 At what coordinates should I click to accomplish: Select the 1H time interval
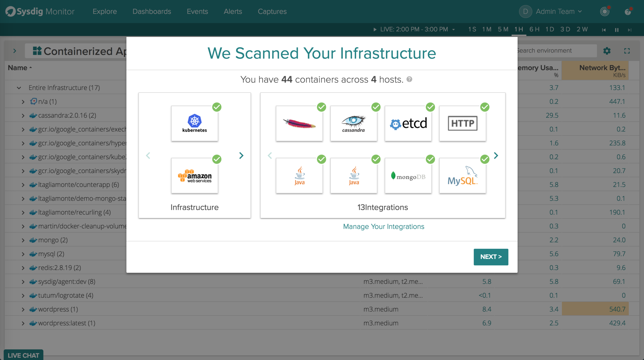pos(519,29)
